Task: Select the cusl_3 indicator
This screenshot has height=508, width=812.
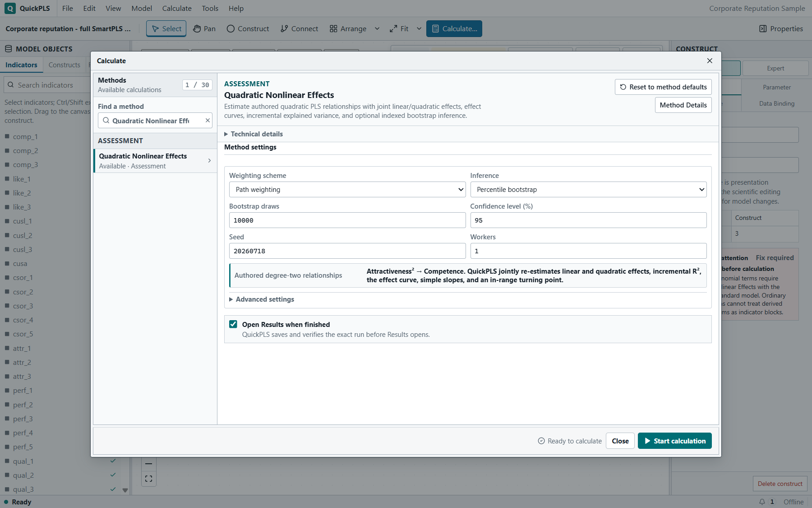Action: 22,250
